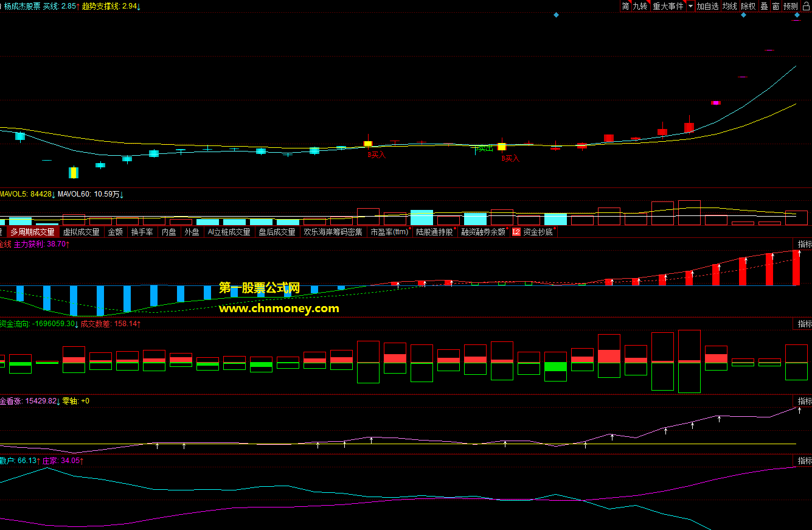The image size is (812, 530).
Task: Click 加自选 to add to watchlist
Action: click(707, 6)
